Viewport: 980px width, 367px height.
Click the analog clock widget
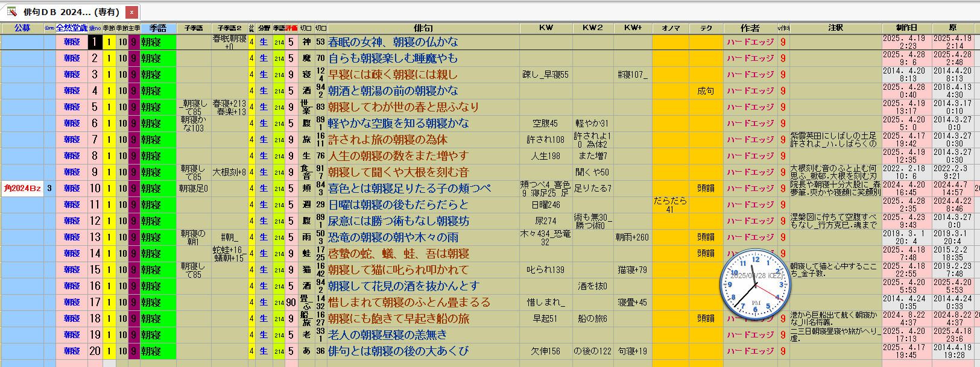coord(756,284)
